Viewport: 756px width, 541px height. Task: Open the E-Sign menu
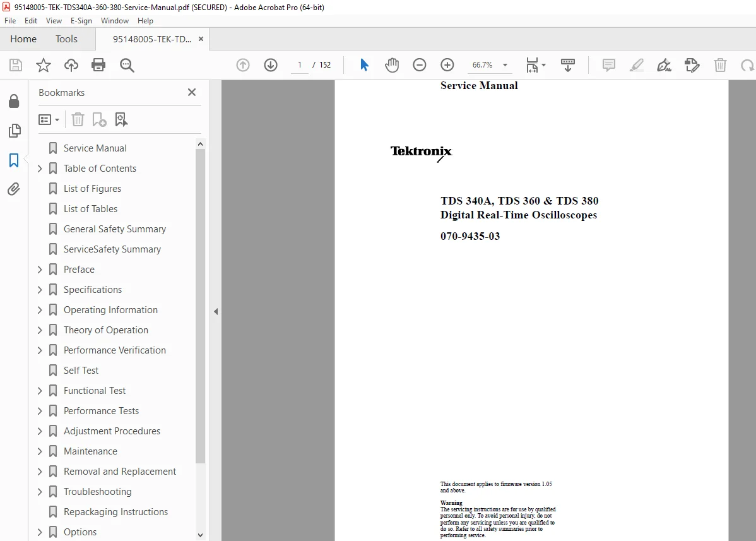[81, 21]
